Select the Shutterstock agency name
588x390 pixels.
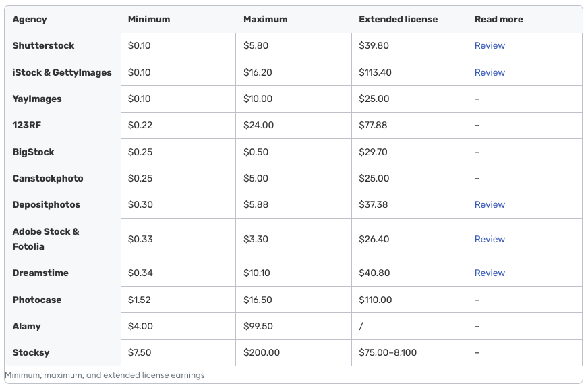pyautogui.click(x=44, y=45)
